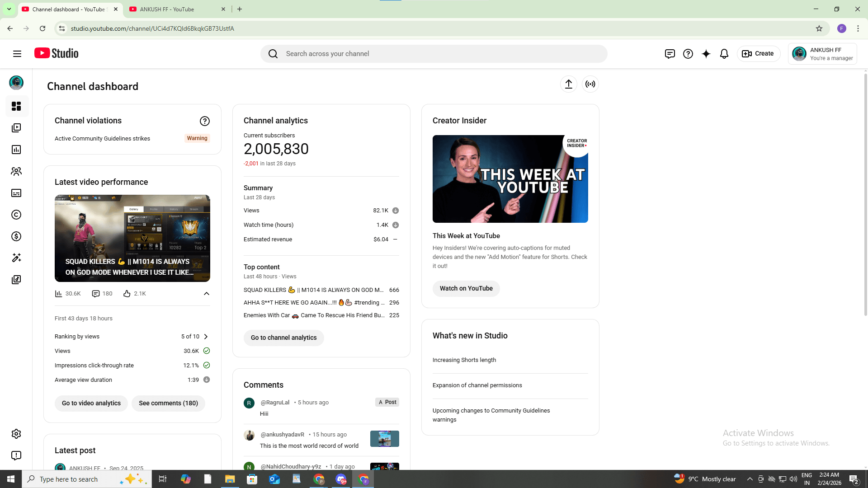Click the Go live broadcast icon
This screenshot has height=488, width=868.
(x=590, y=84)
